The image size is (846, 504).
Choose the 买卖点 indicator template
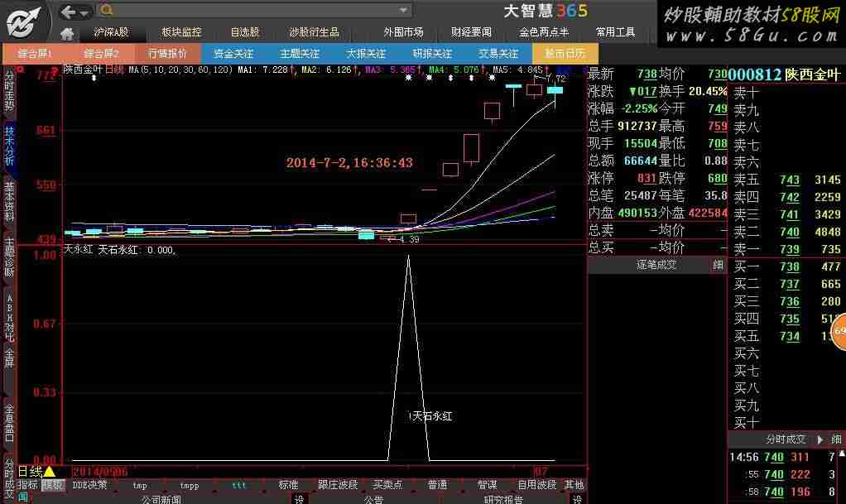click(x=387, y=485)
